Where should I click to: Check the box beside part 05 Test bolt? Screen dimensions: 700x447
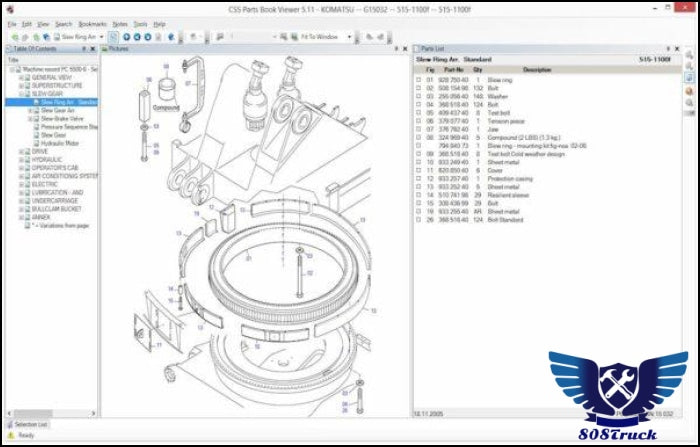419,112
